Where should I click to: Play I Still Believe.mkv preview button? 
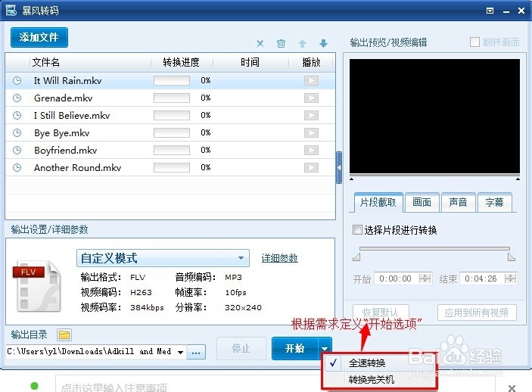(x=311, y=115)
